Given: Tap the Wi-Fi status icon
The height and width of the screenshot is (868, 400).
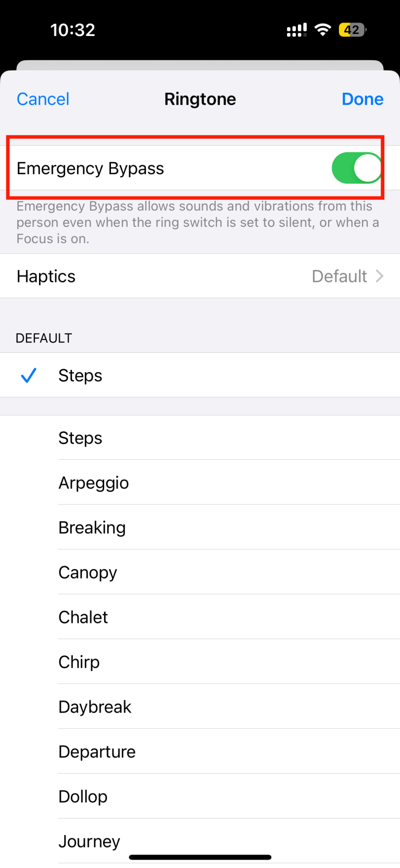Looking at the screenshot, I should 323,30.
